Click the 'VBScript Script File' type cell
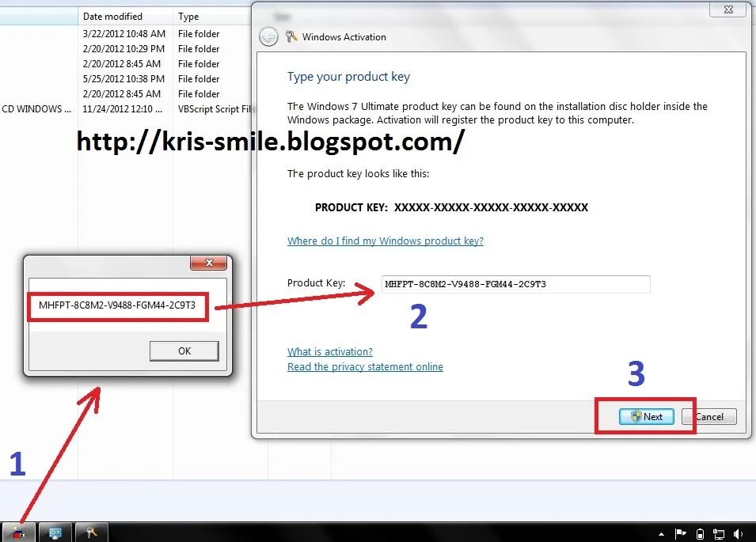This screenshot has width=756, height=542. pyautogui.click(x=214, y=109)
